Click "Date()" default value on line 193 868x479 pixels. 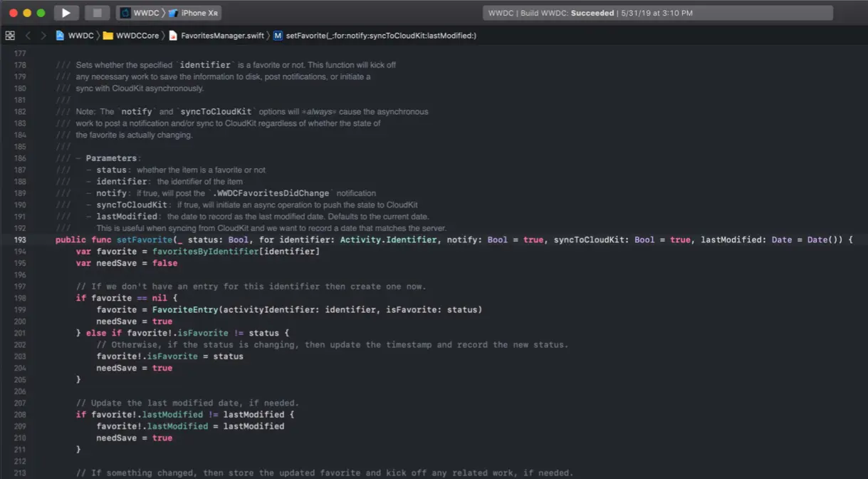click(825, 240)
